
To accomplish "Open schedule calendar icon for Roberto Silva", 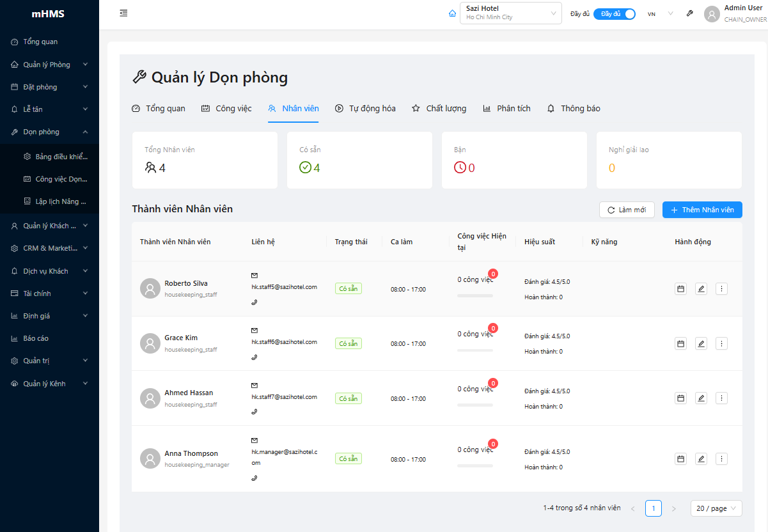I will (x=681, y=289).
